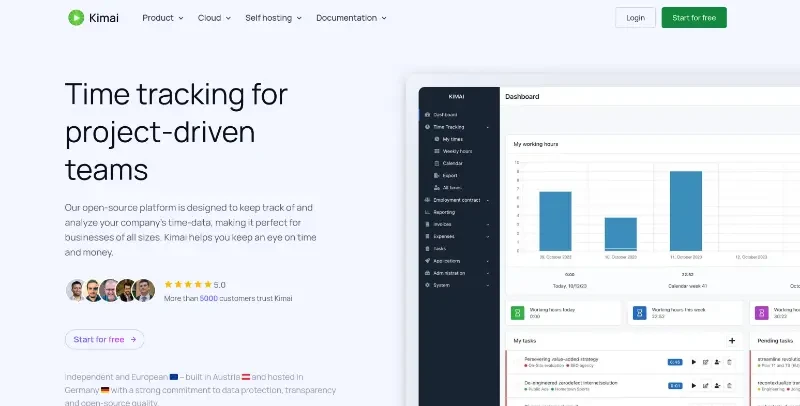Click the trash icon on first task
This screenshot has width=800, height=406.
tap(730, 361)
